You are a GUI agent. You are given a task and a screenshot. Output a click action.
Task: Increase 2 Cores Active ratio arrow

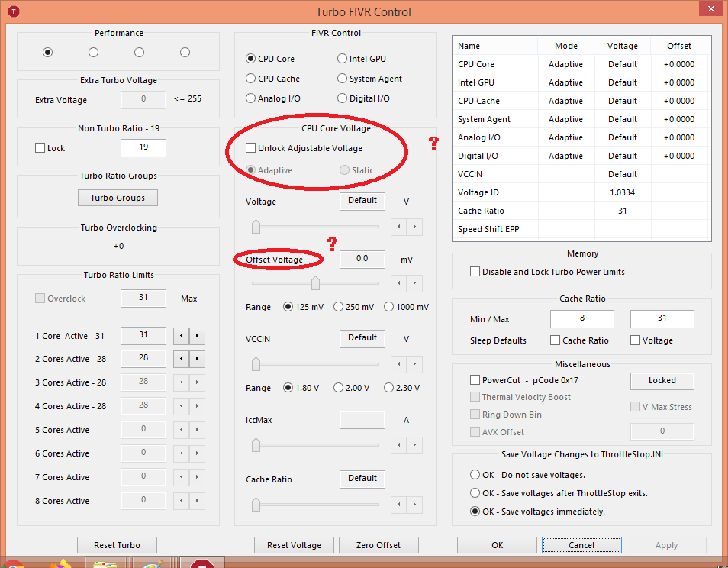(x=198, y=359)
